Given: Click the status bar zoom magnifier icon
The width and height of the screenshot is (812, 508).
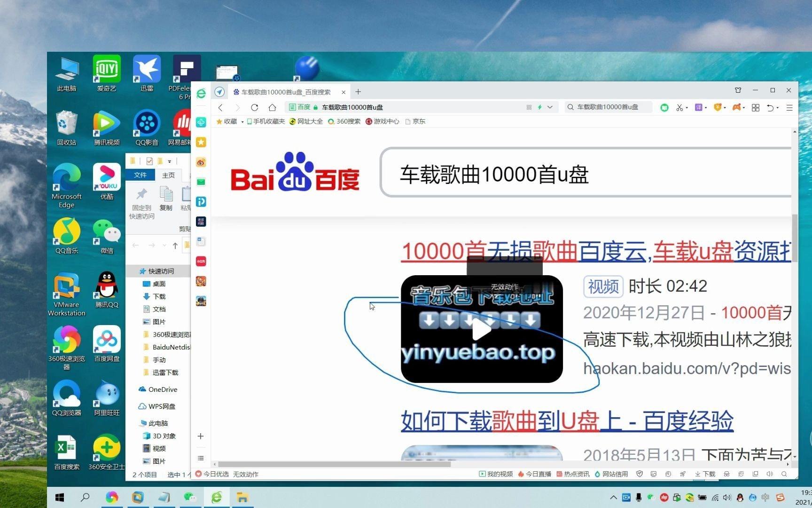Looking at the screenshot, I should 784,474.
